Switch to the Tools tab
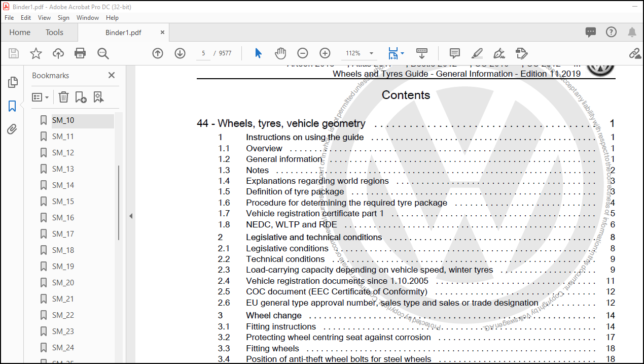This screenshot has height=364, width=644. click(x=54, y=32)
